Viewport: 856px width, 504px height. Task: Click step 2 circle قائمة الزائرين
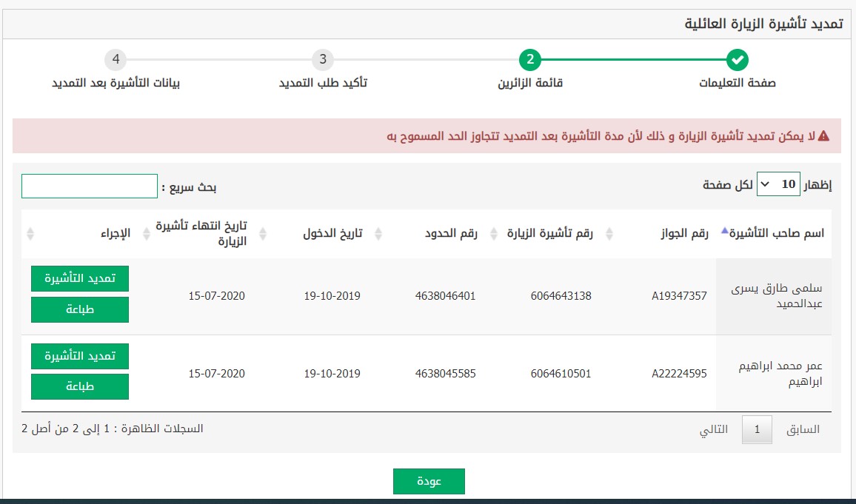[529, 60]
